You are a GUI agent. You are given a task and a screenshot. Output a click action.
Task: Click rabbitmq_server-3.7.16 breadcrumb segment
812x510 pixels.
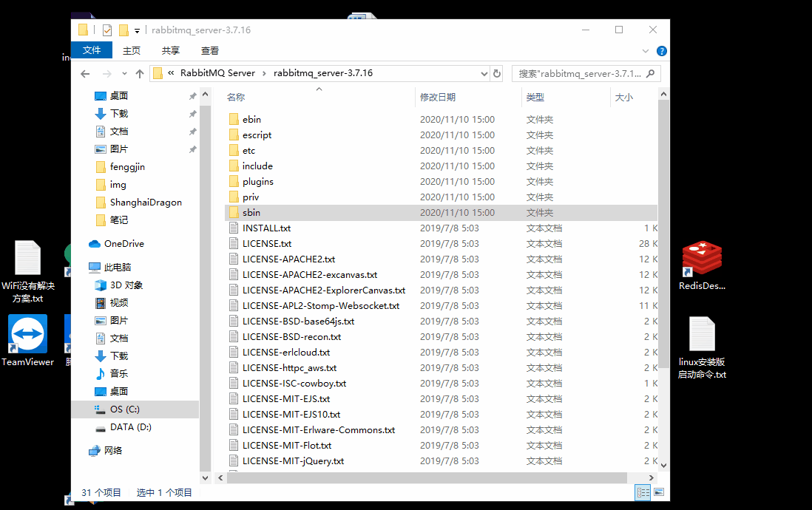tap(323, 73)
